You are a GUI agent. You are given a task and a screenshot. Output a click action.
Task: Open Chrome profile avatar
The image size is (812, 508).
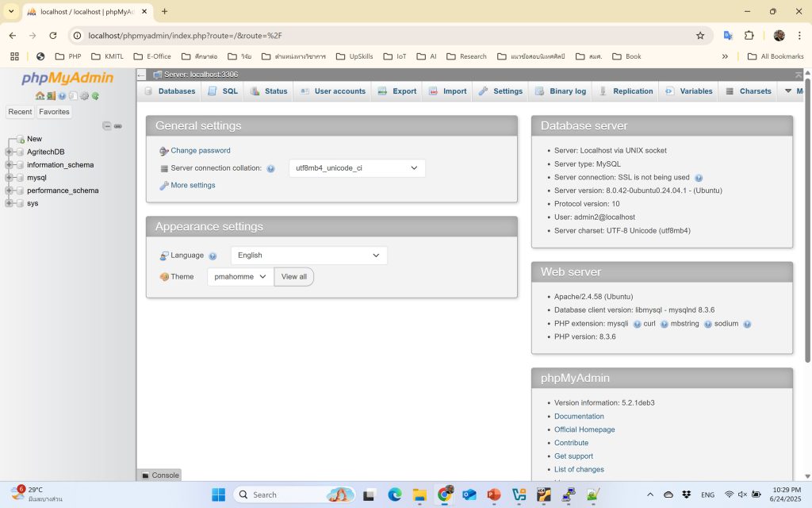[779, 35]
